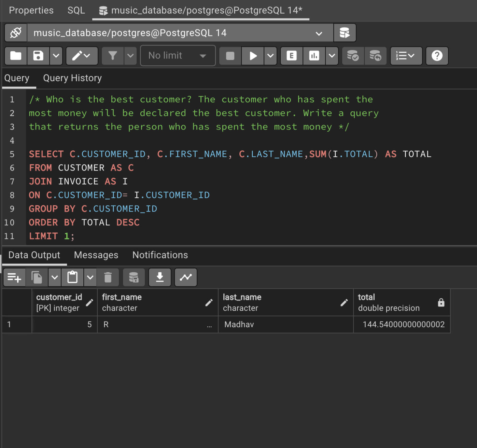Image resolution: width=477 pixels, height=448 pixels.
Task: Click the Commit transaction icon
Action: pos(353,56)
